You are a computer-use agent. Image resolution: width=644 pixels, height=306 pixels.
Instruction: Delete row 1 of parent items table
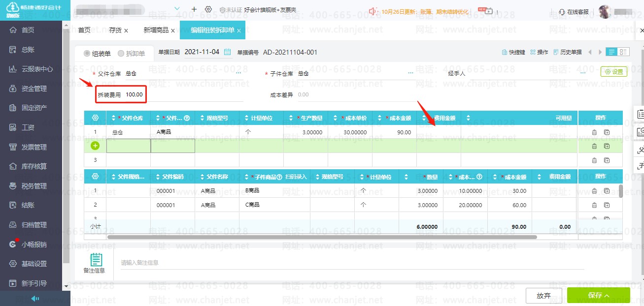[x=594, y=132]
